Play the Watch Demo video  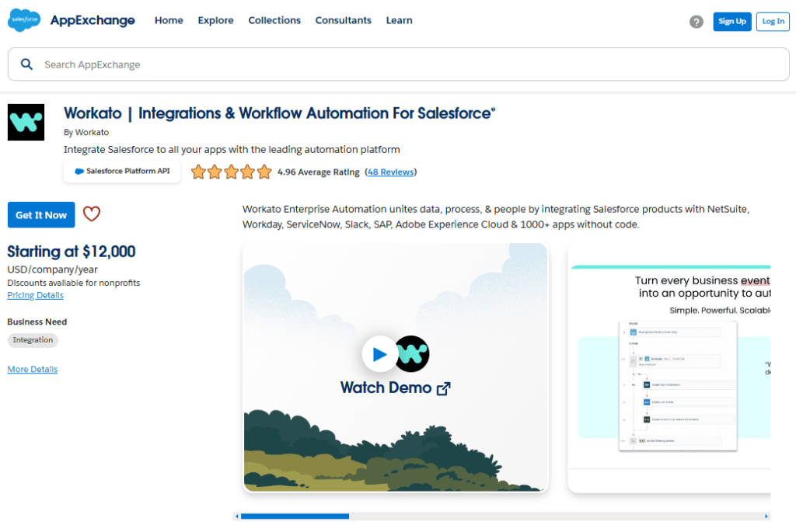point(379,354)
